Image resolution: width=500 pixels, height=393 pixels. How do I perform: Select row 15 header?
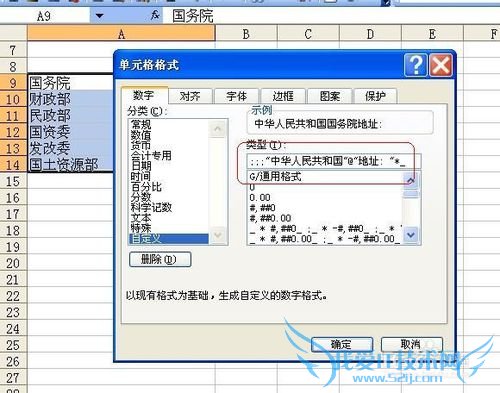pos(13,181)
